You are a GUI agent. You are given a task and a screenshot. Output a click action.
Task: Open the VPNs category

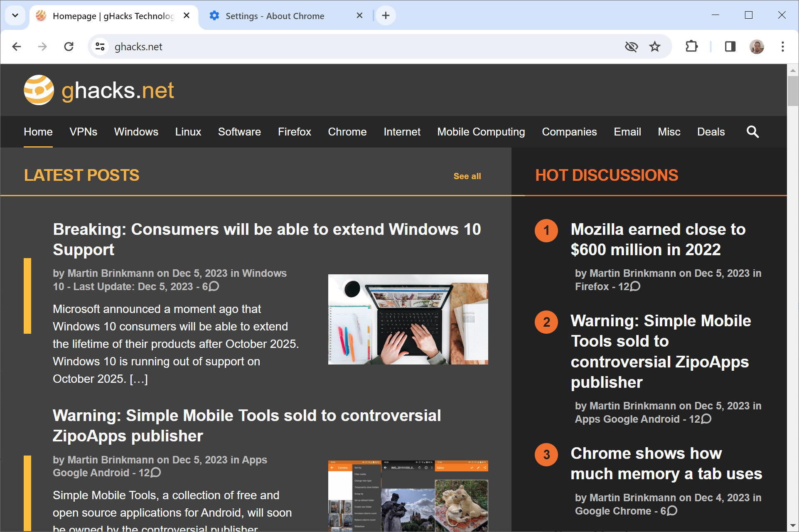(84, 132)
